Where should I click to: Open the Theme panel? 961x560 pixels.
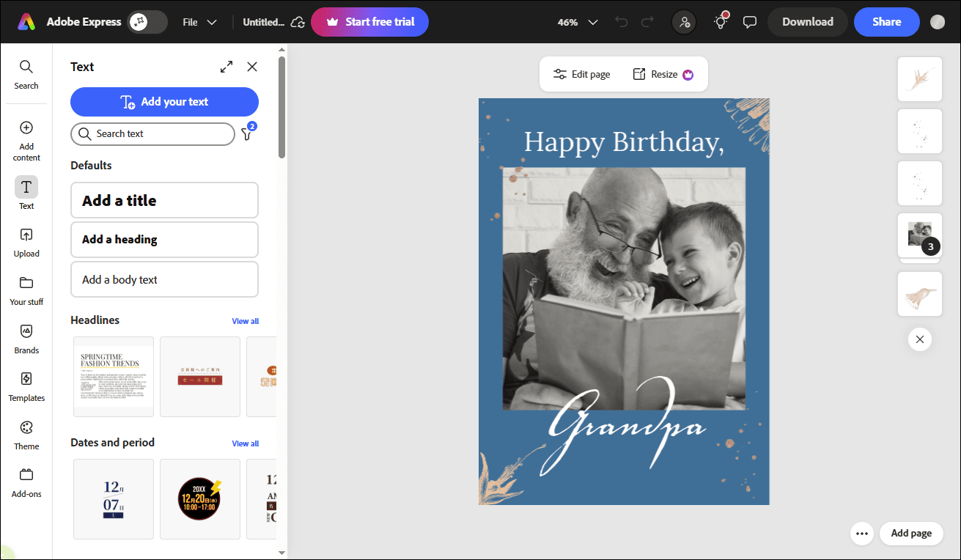click(x=26, y=435)
